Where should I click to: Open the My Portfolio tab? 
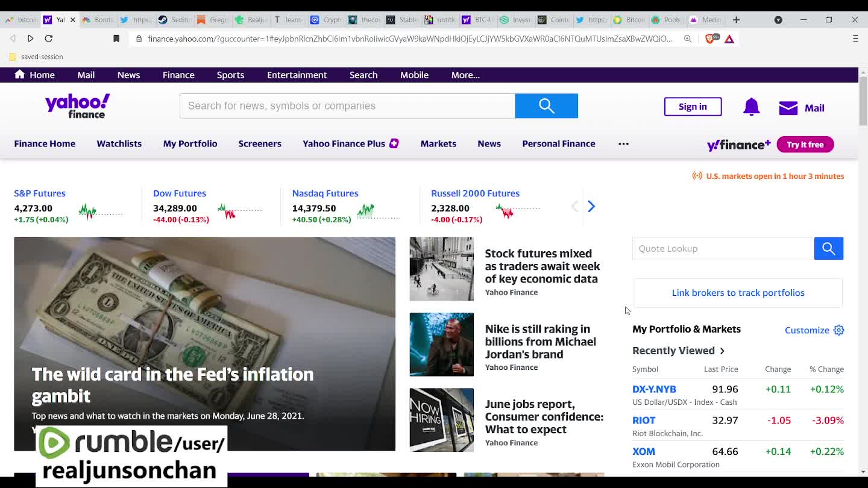coord(190,143)
